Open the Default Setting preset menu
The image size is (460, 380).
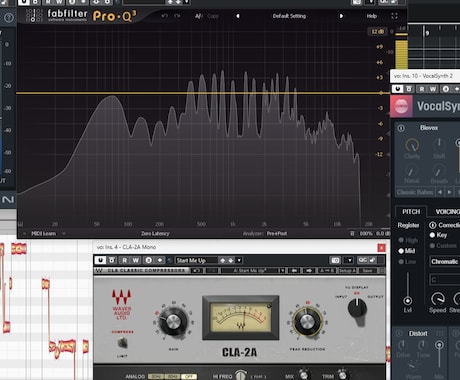pos(289,16)
